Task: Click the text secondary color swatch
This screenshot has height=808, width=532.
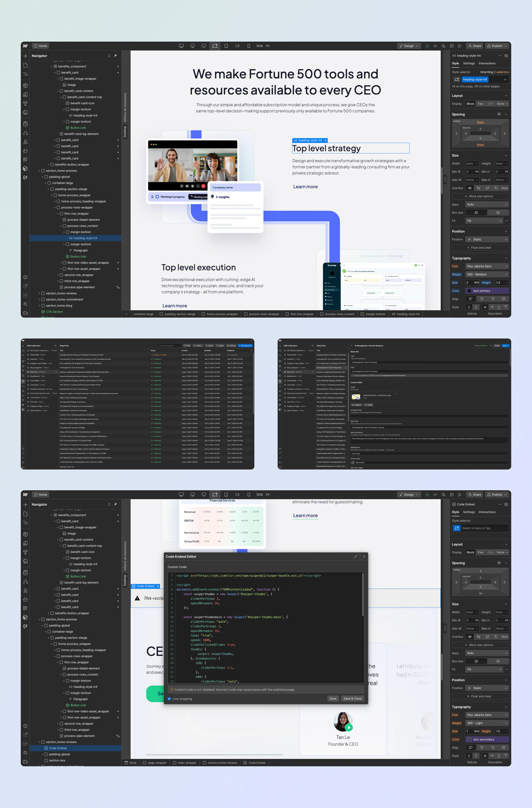Action: (469, 739)
